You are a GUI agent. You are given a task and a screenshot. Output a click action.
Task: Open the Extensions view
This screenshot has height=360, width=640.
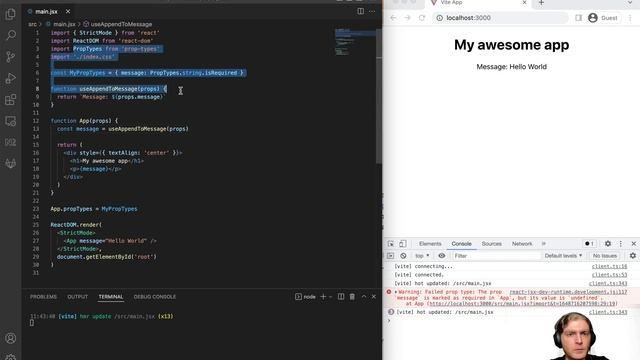click(11, 100)
